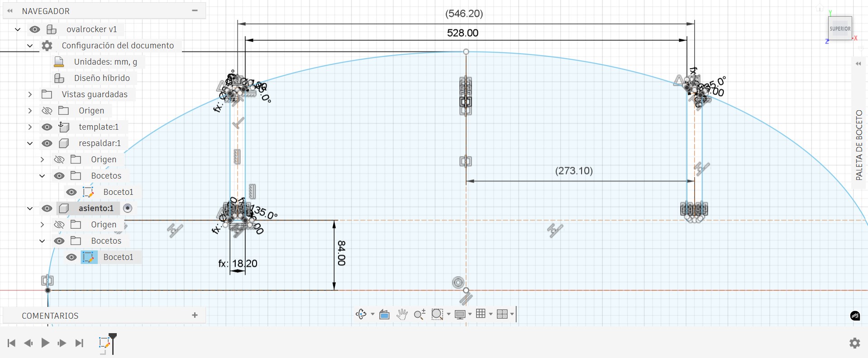Play the design timeline

click(x=45, y=343)
